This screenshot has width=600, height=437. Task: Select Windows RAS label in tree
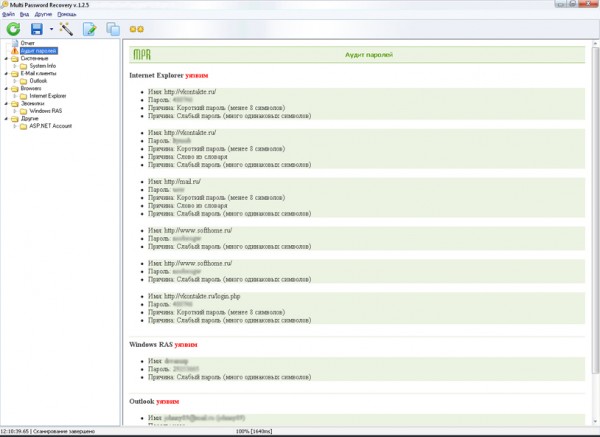[46, 111]
